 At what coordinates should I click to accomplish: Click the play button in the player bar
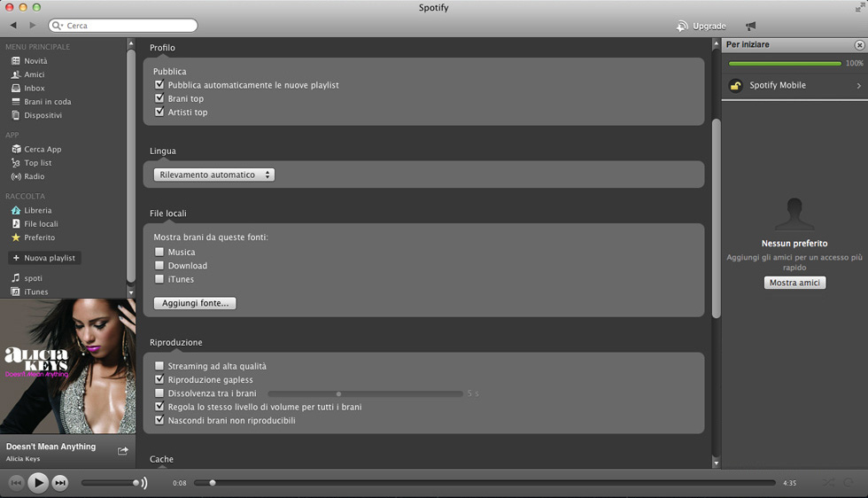click(37, 483)
